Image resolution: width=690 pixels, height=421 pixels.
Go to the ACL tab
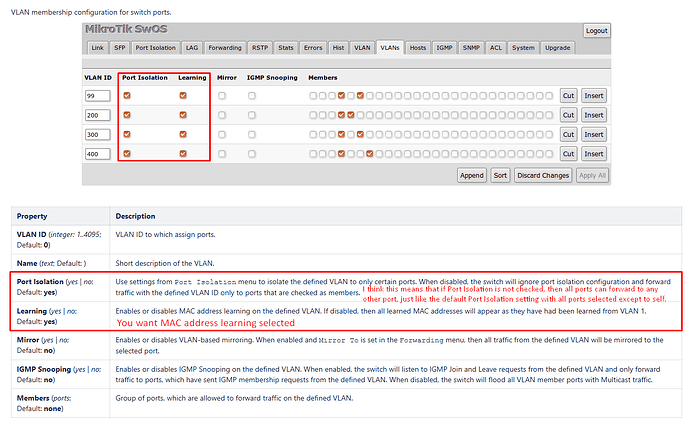click(x=495, y=48)
